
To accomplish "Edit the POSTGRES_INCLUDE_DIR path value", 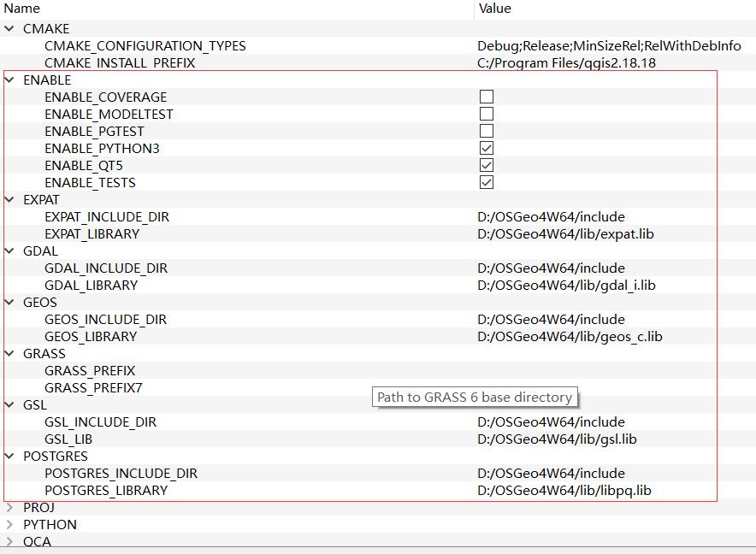I will [551, 474].
